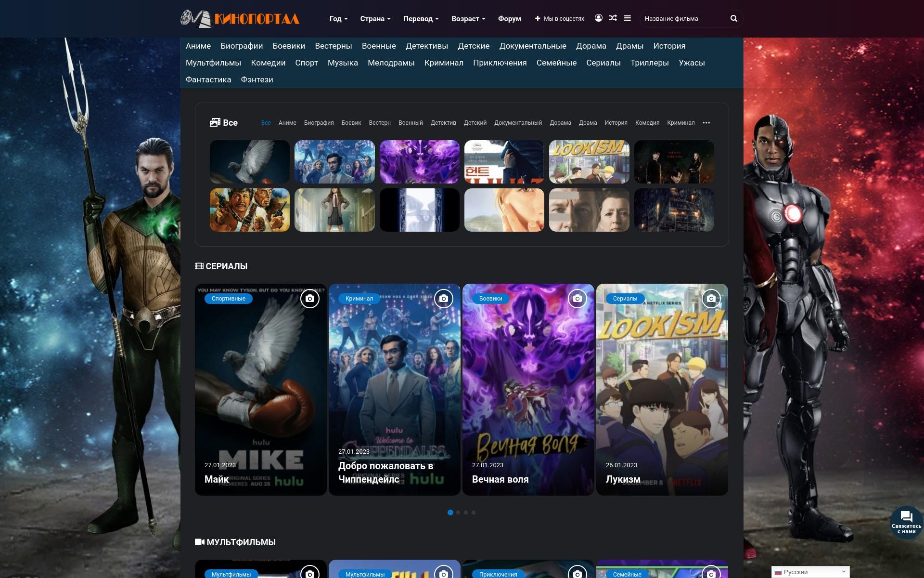The image size is (924, 578).
Task: Click camera icon on Майк poster
Action: (x=309, y=299)
